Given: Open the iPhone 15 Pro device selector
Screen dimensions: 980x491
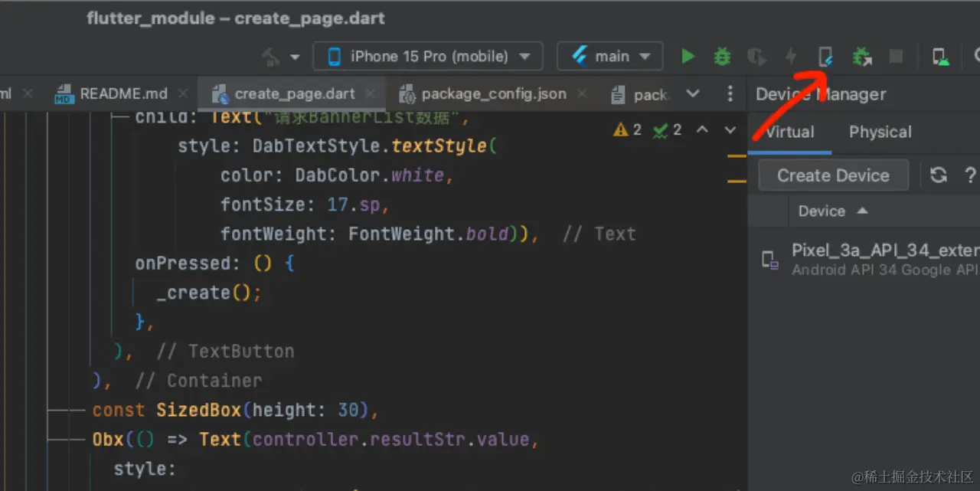Looking at the screenshot, I should pyautogui.click(x=428, y=56).
